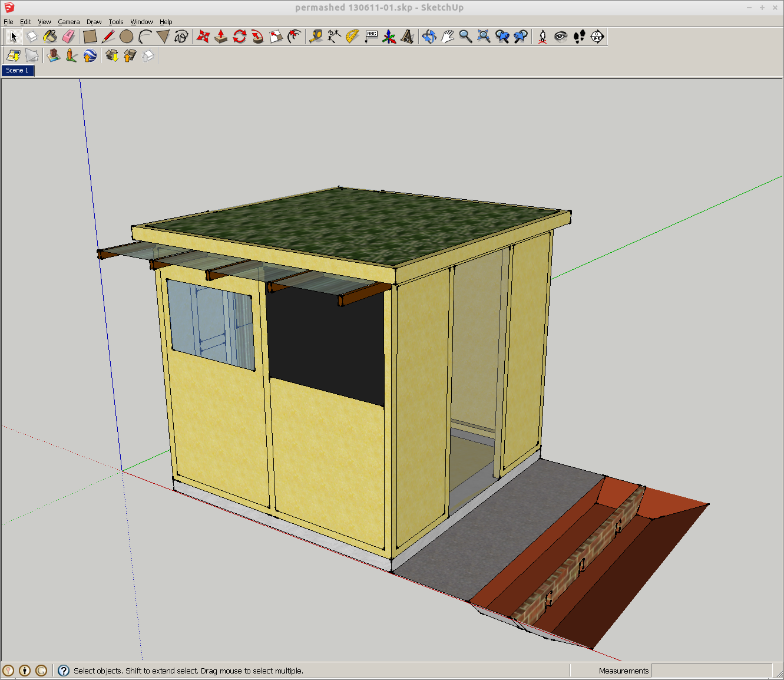784x680 pixels.
Task: Click the Zoom Extents icon
Action: point(484,37)
